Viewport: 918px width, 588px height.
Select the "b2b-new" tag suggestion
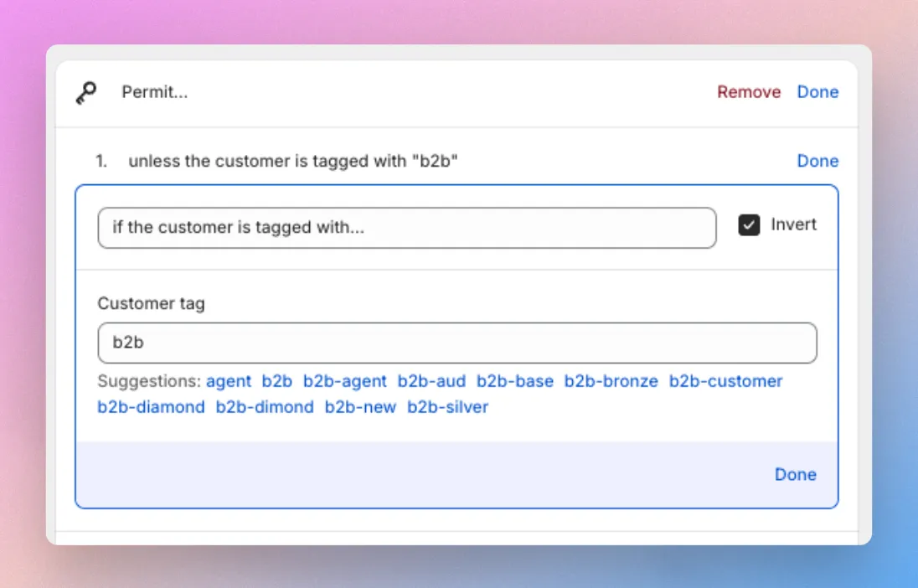coord(361,407)
